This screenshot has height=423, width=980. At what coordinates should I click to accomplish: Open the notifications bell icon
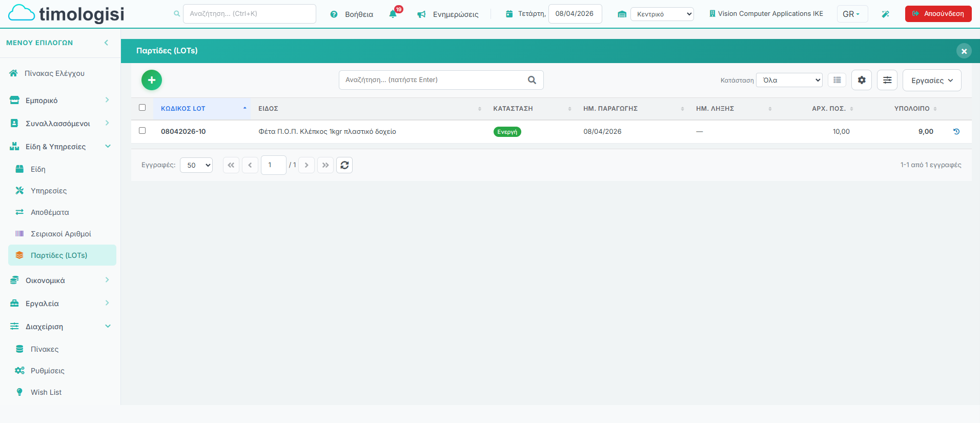[x=393, y=14]
